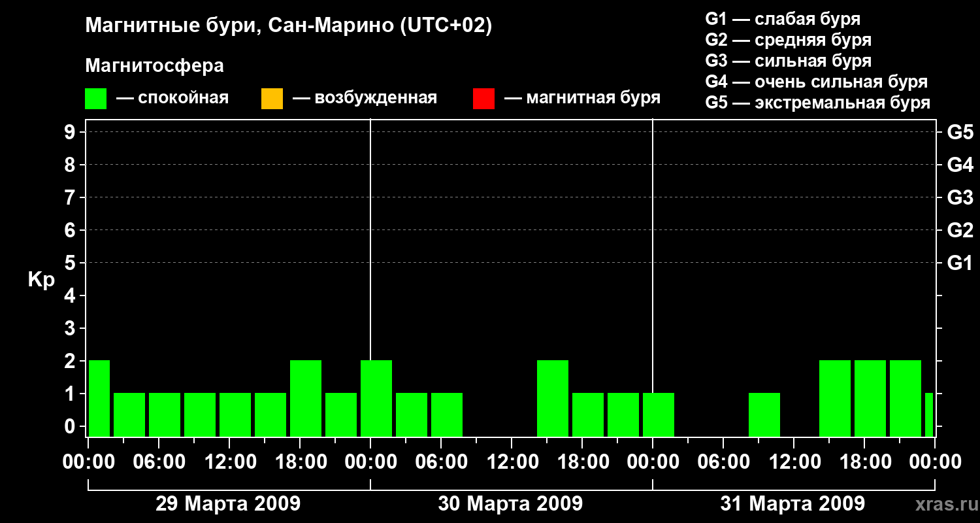Screen dimensions: 980x523
Task: Click the orange 'возбужденная' legend swatch
Action: tap(272, 99)
